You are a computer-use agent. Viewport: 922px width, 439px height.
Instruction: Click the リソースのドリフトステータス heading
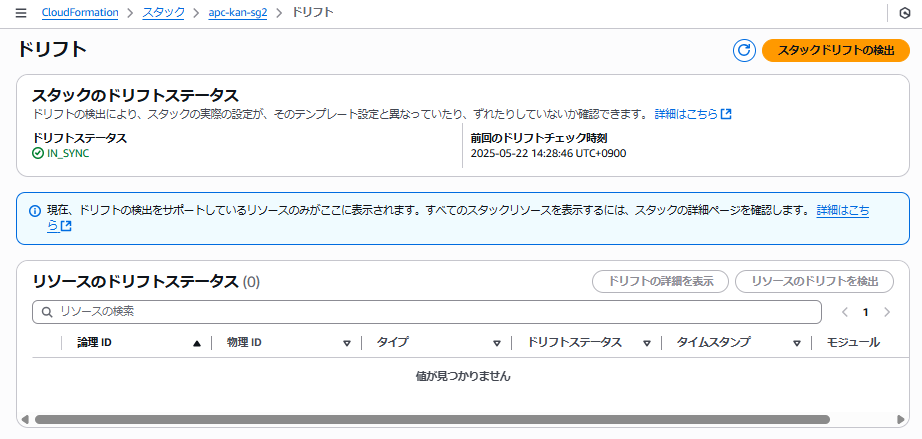coord(135,282)
